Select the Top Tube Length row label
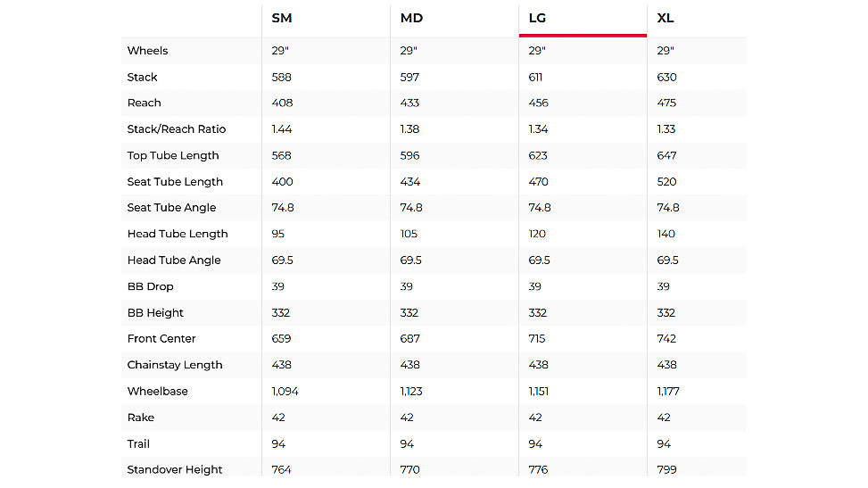Viewport: 868px width, 488px height. [x=173, y=155]
